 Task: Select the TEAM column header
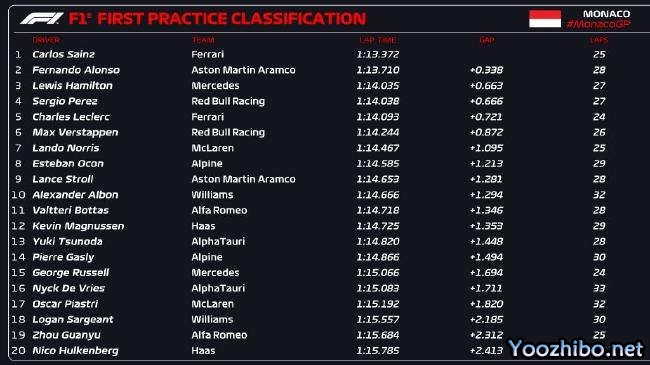click(x=203, y=40)
